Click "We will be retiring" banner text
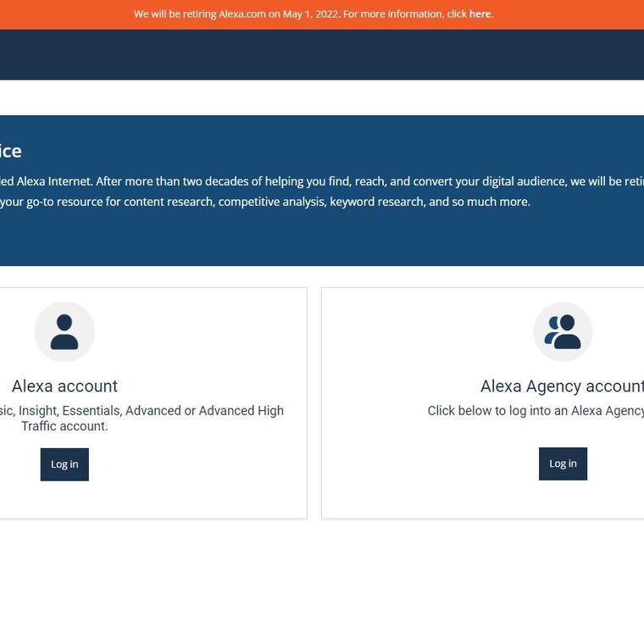 click(175, 14)
